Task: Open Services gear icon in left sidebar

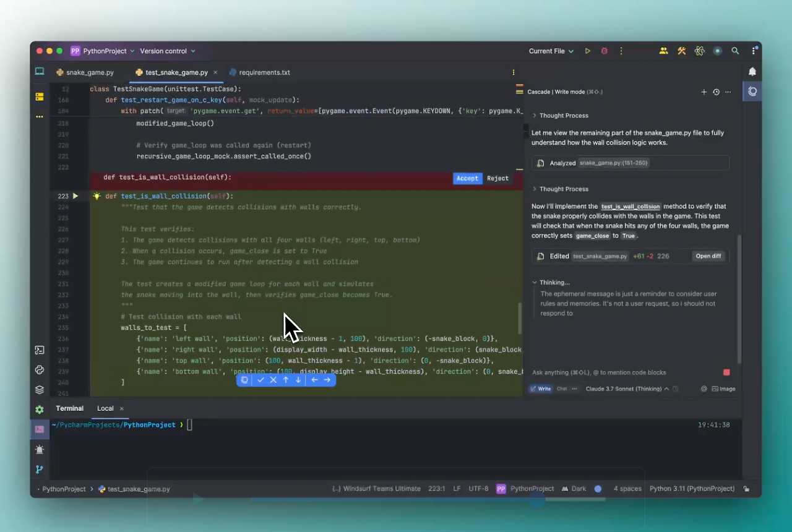Action: pyautogui.click(x=40, y=410)
